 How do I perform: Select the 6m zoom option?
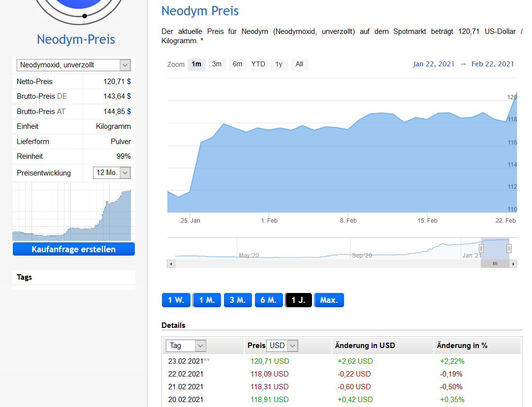[238, 64]
